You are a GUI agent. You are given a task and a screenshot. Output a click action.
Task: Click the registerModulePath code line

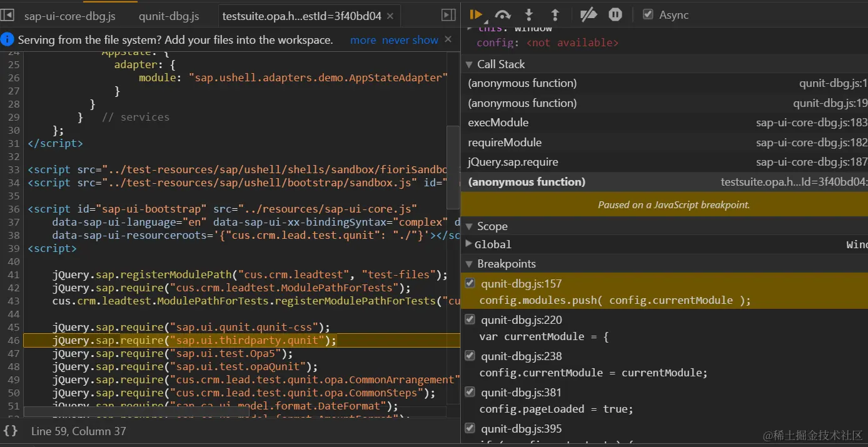[250, 274]
